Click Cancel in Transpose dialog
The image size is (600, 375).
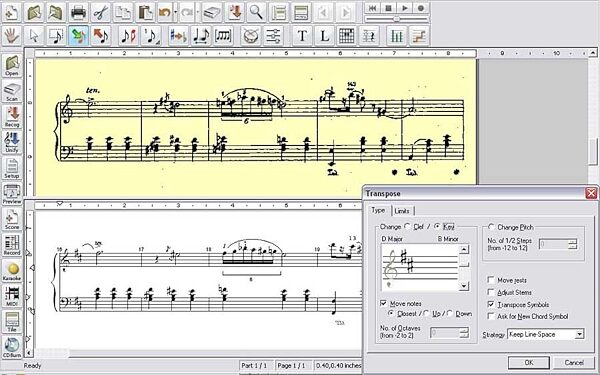pyautogui.click(x=574, y=362)
